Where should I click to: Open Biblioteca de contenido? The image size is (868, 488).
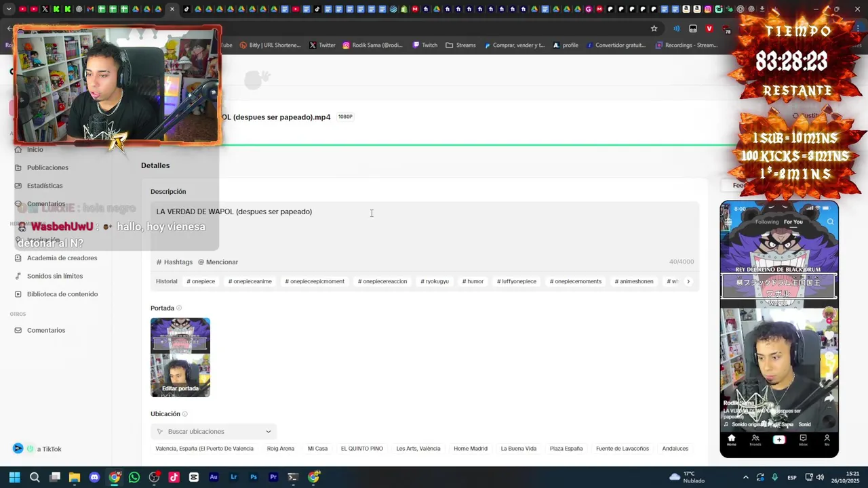coord(62,294)
